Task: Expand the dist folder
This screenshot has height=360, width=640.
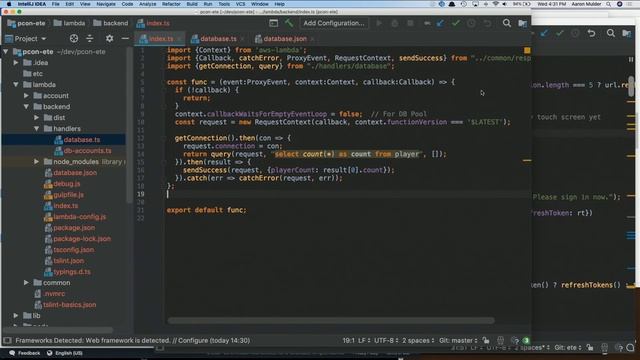Action: click(x=37, y=118)
